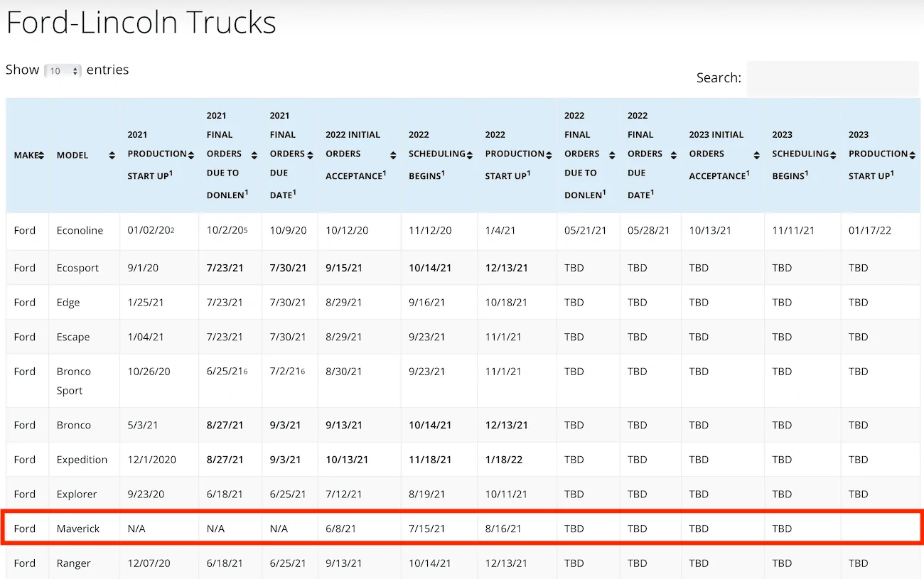Select Explorer's 7/12/21 acceptance date

(x=344, y=494)
